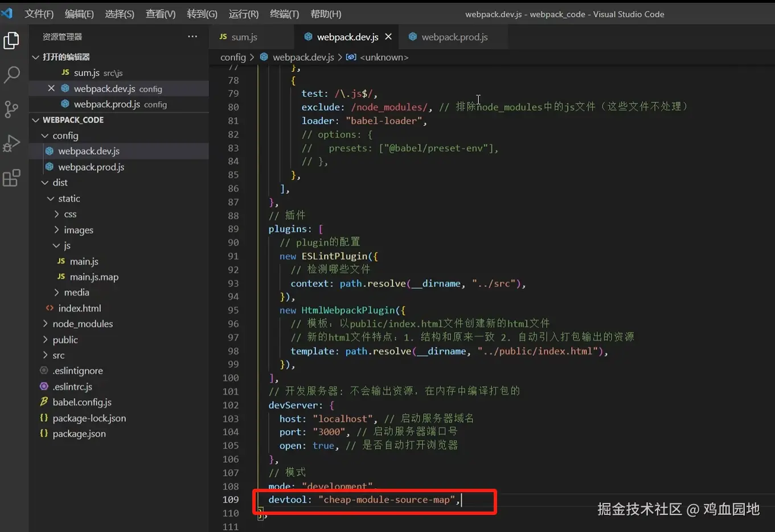Open webpack.prod.js in config folder
The height and width of the screenshot is (532, 775).
click(x=120, y=167)
